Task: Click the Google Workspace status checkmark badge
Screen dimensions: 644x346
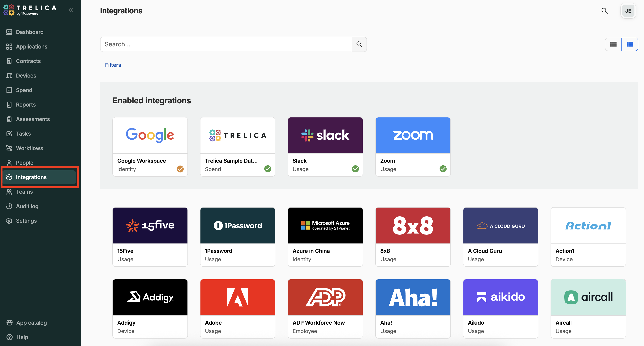Action: [180, 169]
